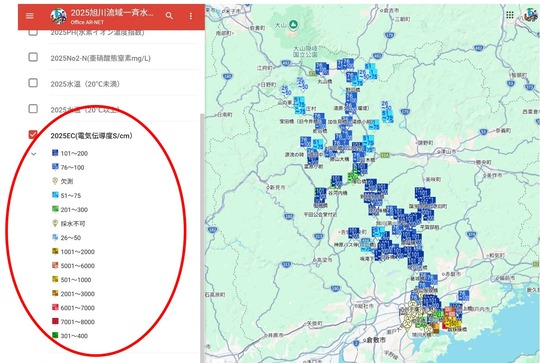540x363 pixels.
Task: Click the 101～200 legend label text
Action: click(74, 154)
